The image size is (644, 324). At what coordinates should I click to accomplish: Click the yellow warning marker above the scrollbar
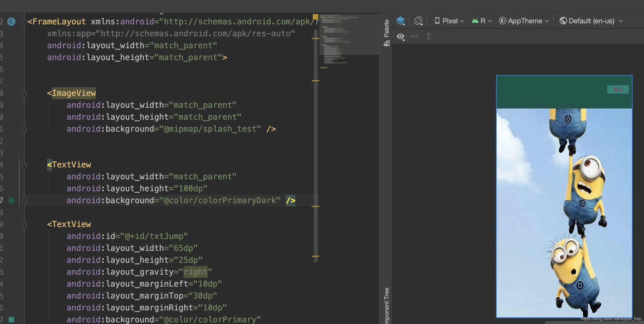[316, 17]
